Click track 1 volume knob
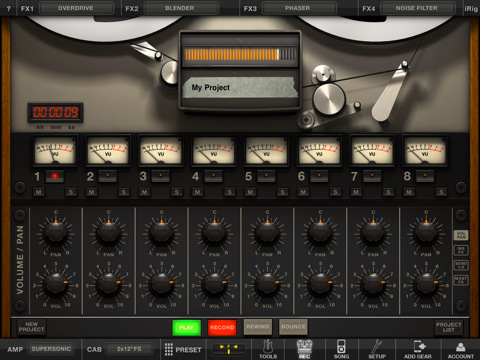Image resolution: width=480 pixels, height=360 pixels. click(x=55, y=284)
